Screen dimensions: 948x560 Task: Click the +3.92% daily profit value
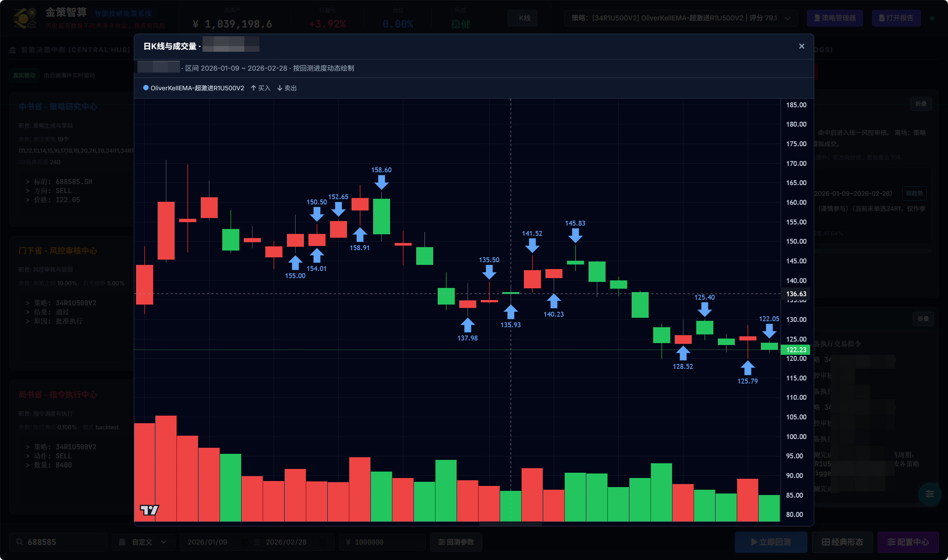tap(327, 24)
